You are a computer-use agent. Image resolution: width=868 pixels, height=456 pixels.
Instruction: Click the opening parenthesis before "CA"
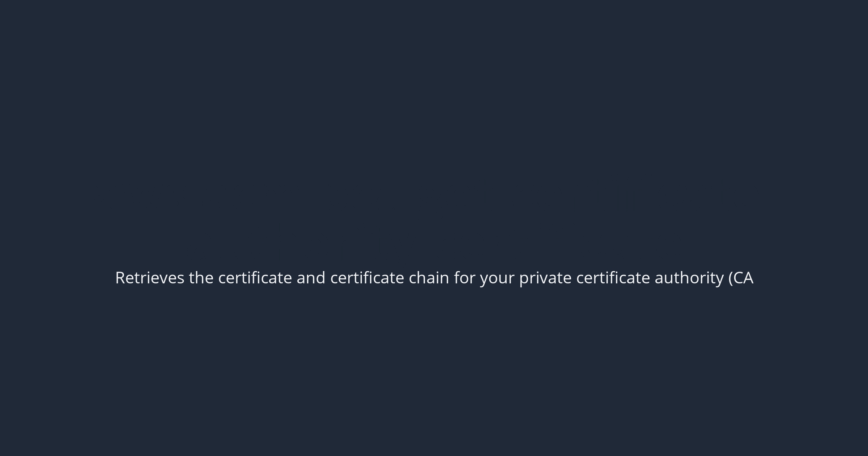731,278
